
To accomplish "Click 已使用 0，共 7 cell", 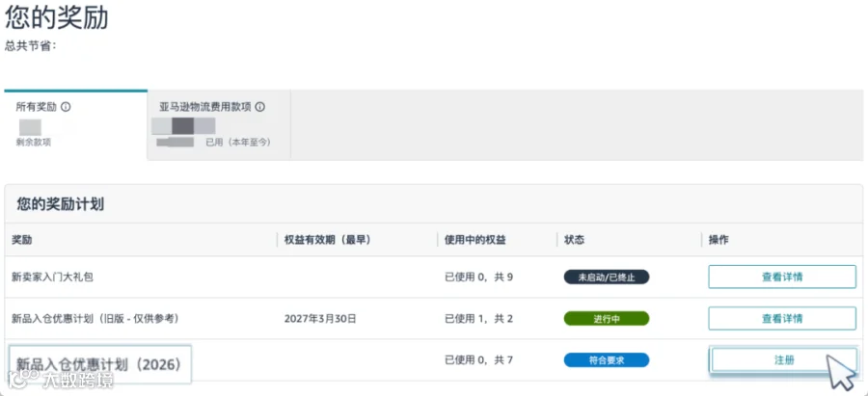I will [x=478, y=360].
